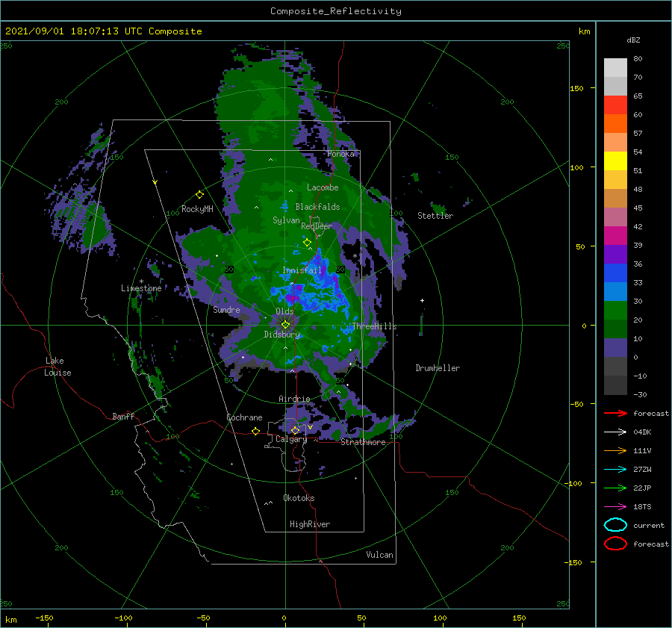The image size is (672, 628).
Task: Click the dBZ legend heading
Action: (633, 40)
